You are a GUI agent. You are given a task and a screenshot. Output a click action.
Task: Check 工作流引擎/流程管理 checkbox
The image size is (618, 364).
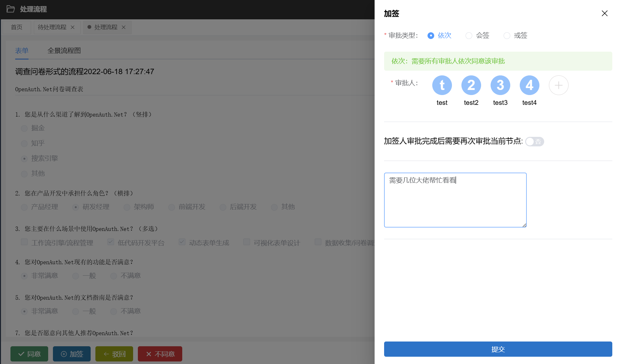coord(24,242)
